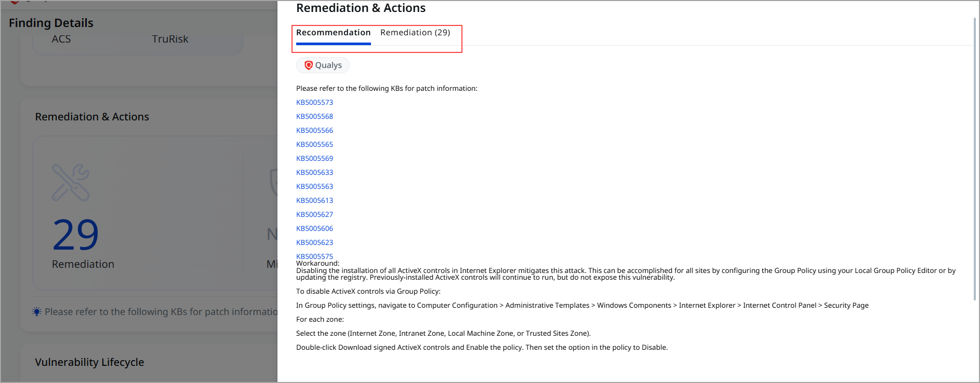Open the KB5005633 patch link
980x383 pixels.
(x=314, y=172)
